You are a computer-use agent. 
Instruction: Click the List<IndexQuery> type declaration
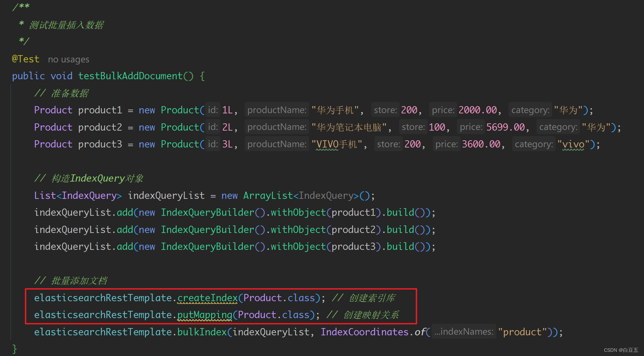(78, 195)
